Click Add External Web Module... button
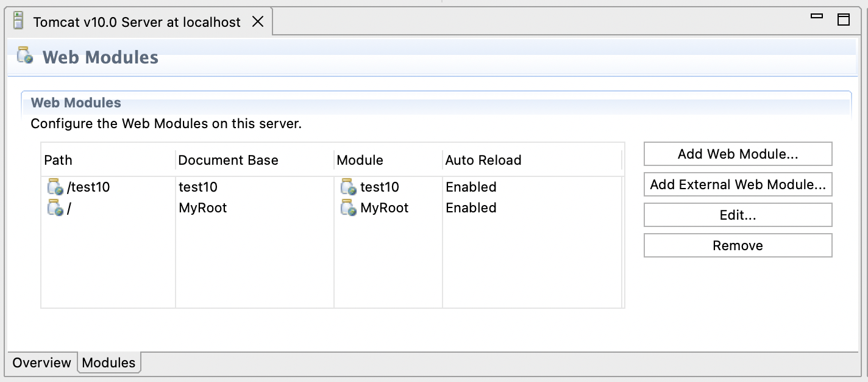The height and width of the screenshot is (382, 868). [738, 184]
